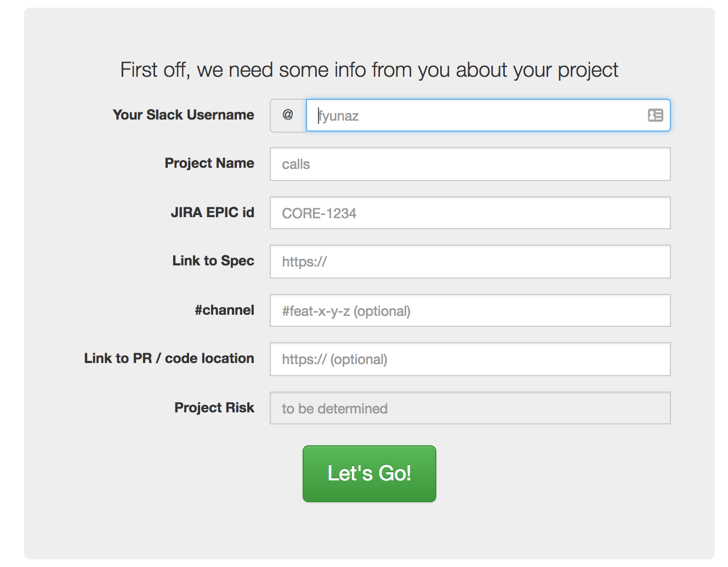This screenshot has height=567, width=728.
Task: Click the PR / code location input
Action: pyautogui.click(x=470, y=359)
